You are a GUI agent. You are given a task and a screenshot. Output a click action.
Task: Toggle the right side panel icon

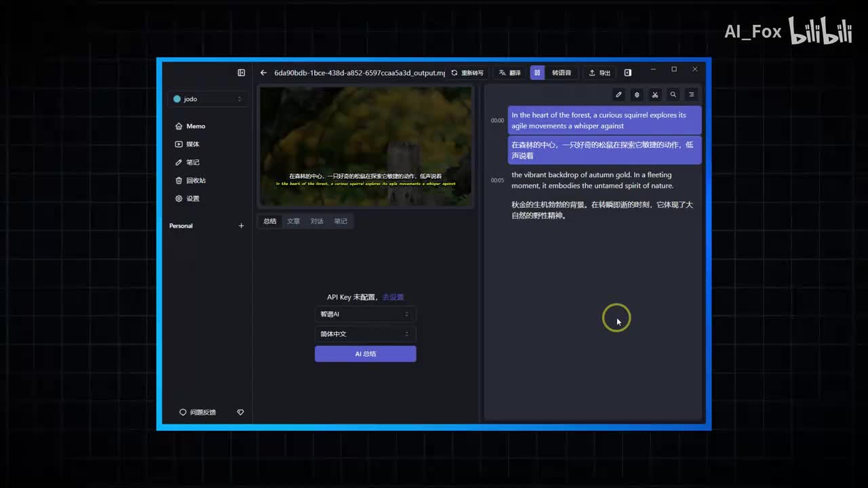coord(627,73)
